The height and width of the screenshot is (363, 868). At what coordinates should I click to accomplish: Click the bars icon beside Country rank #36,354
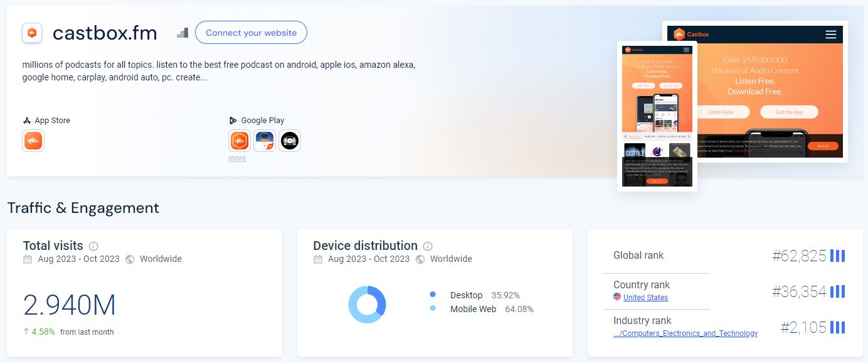point(837,291)
